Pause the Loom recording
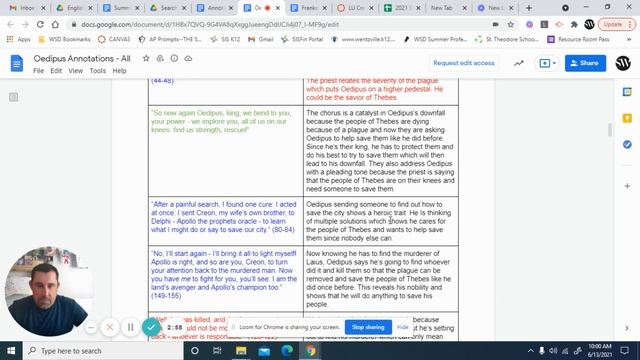 pyautogui.click(x=130, y=327)
